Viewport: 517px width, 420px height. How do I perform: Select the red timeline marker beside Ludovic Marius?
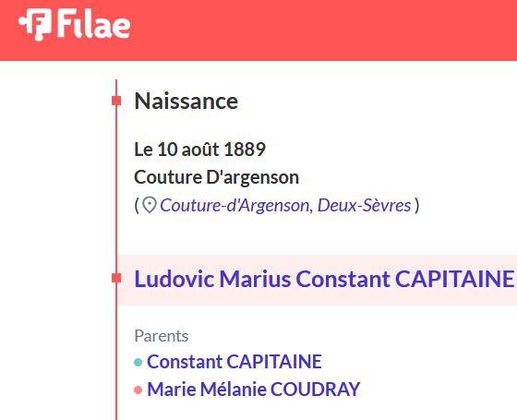point(116,278)
